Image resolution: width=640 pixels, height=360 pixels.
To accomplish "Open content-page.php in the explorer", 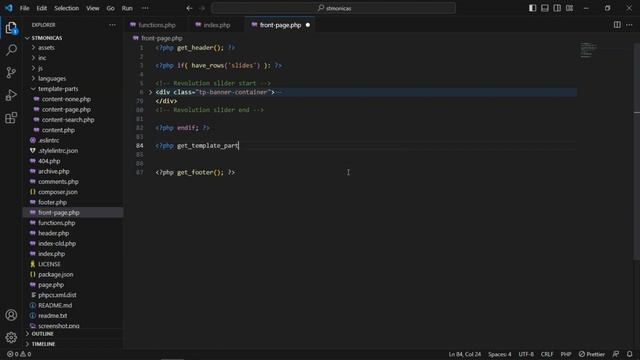I will 66,109.
